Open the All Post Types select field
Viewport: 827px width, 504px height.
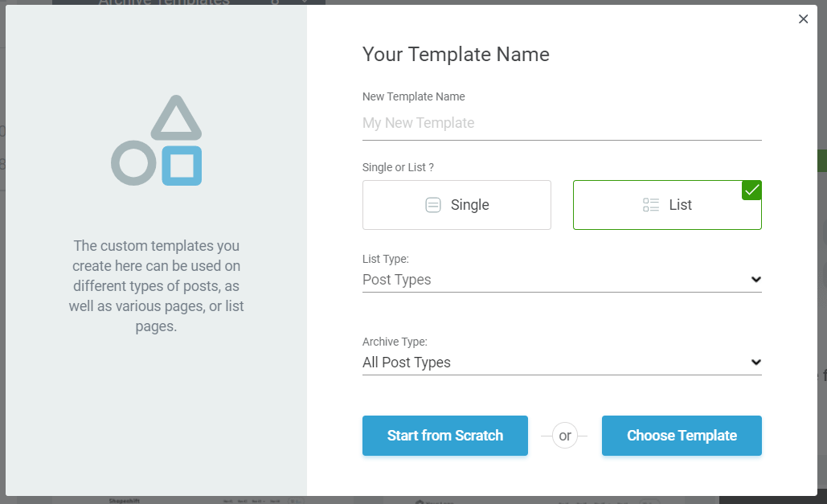[555, 363]
